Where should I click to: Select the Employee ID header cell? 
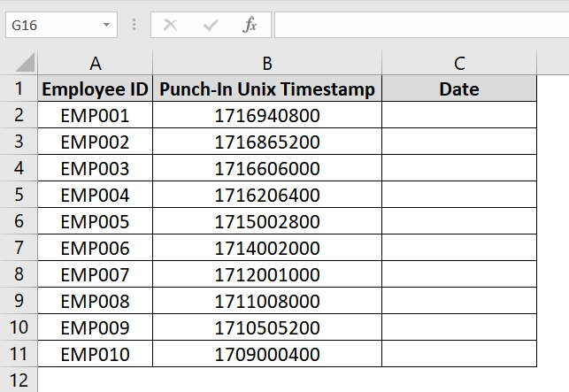click(95, 88)
